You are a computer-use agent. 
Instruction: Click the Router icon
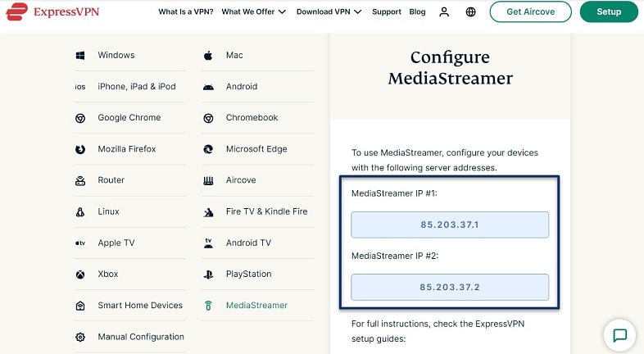point(80,181)
